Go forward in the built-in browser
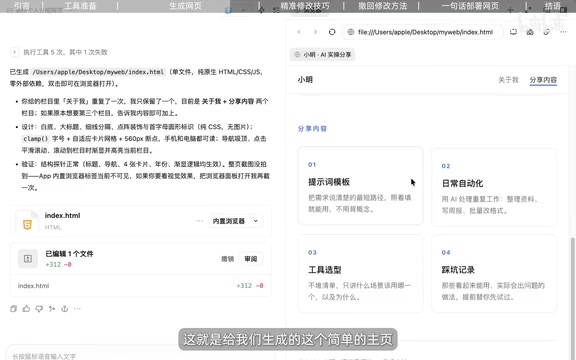576x360 pixels. (x=315, y=32)
